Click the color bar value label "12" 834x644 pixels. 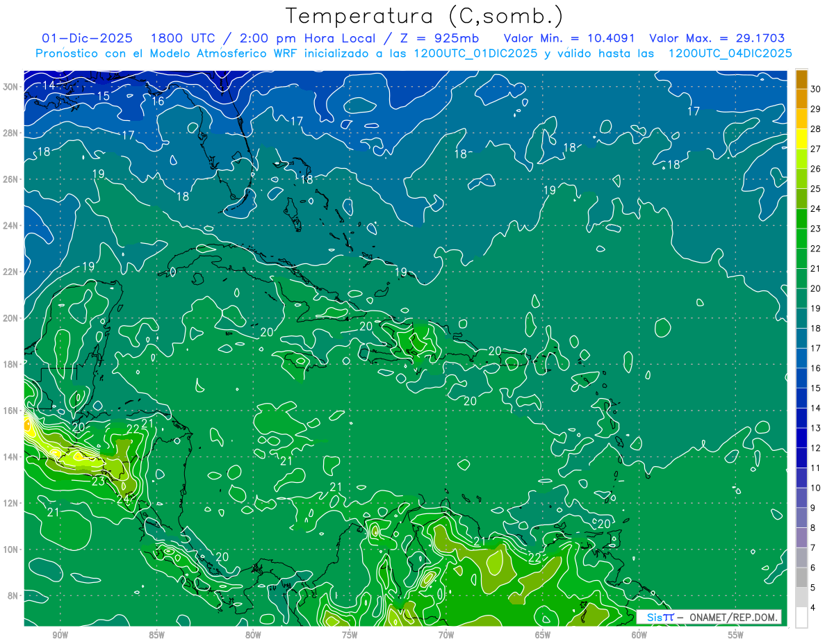click(x=816, y=448)
